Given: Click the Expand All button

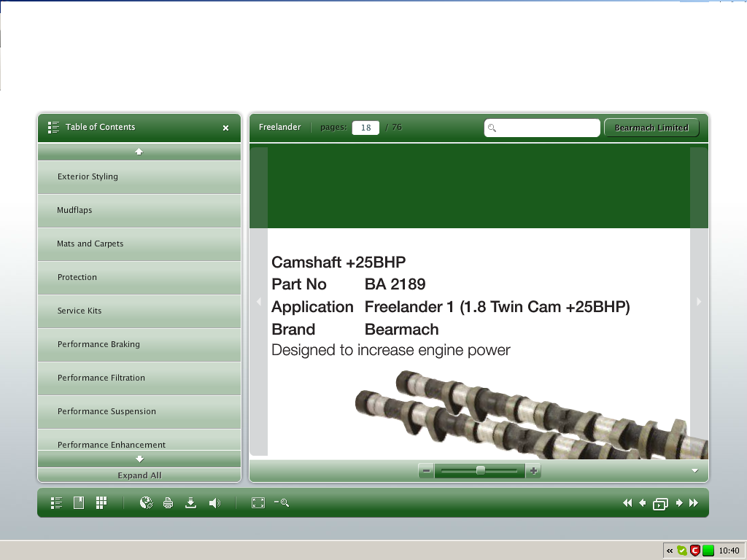Looking at the screenshot, I should point(139,475).
